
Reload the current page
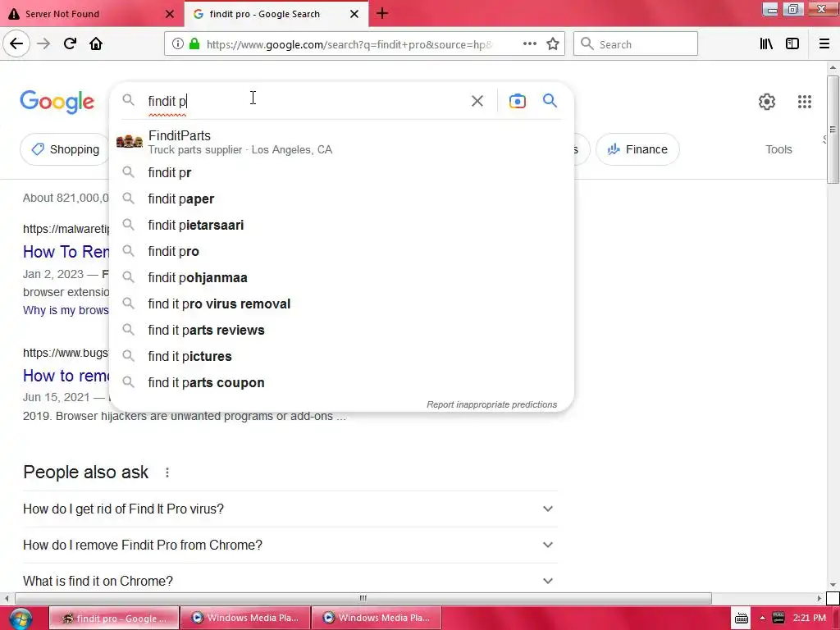click(70, 43)
